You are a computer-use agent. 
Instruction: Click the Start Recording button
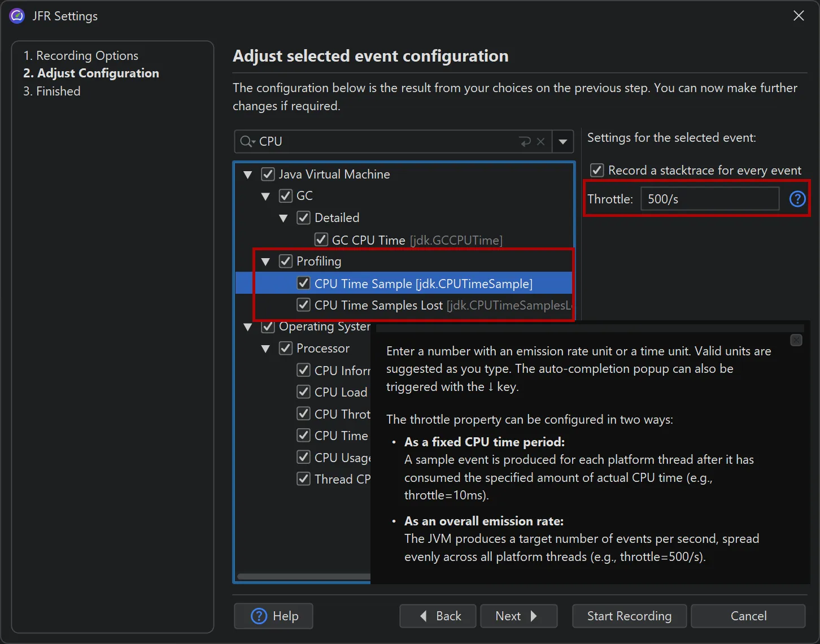pos(629,616)
